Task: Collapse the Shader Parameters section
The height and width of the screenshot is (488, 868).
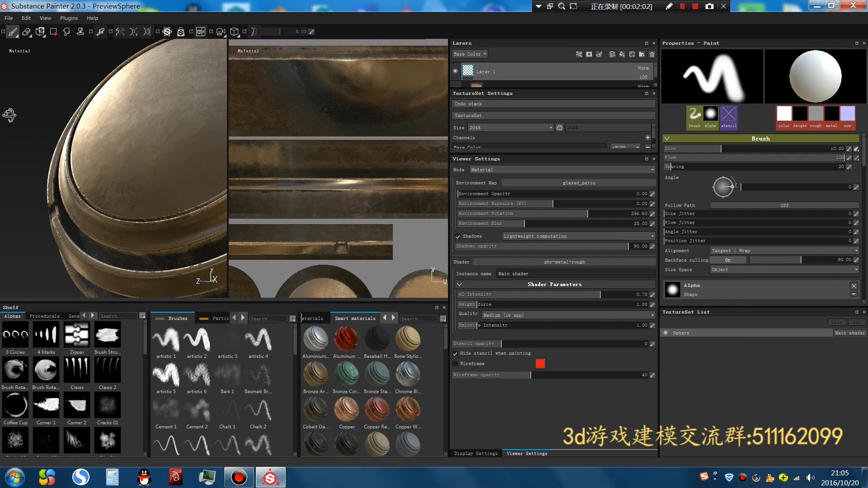Action: 459,285
